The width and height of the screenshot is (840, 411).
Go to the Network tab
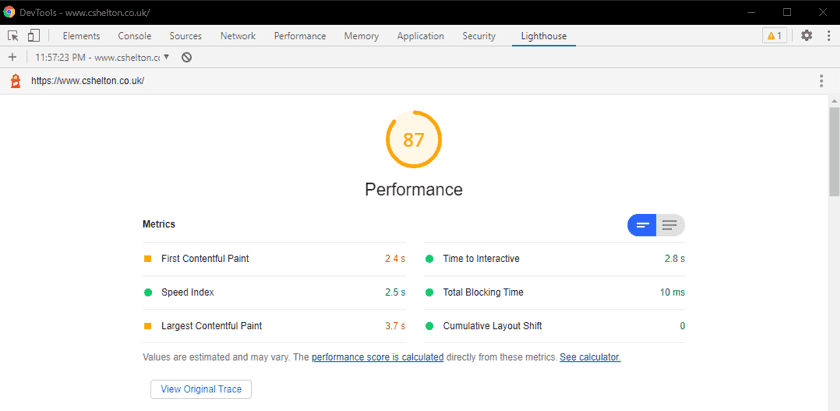238,36
